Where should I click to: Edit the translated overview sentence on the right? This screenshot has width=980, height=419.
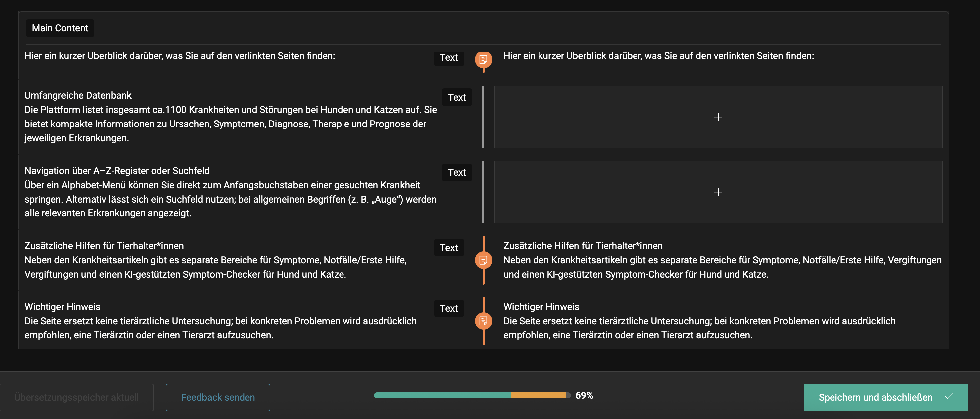[x=658, y=56]
